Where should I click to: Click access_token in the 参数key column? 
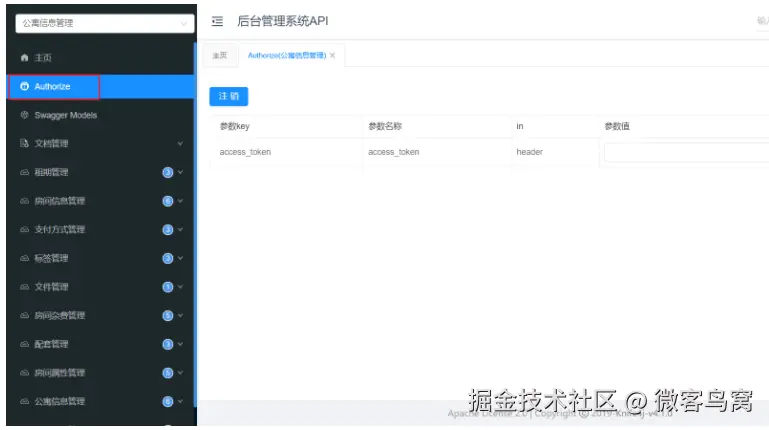pyautogui.click(x=245, y=152)
